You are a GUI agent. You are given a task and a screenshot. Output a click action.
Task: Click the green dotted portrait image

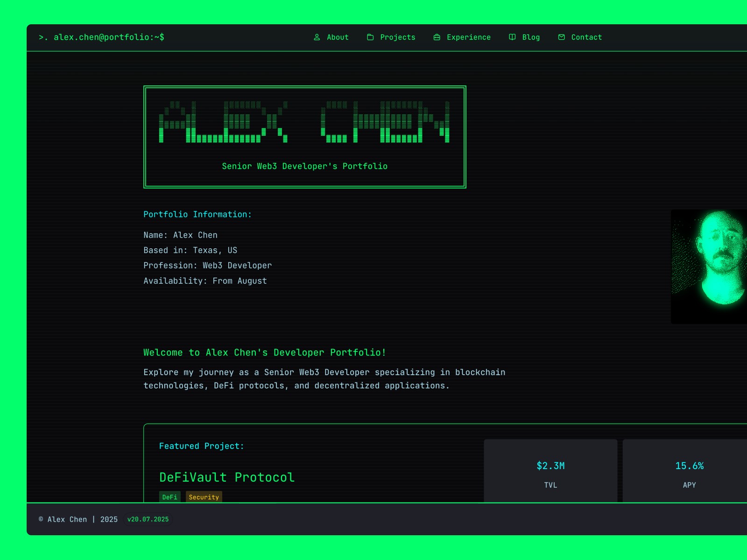[709, 266]
